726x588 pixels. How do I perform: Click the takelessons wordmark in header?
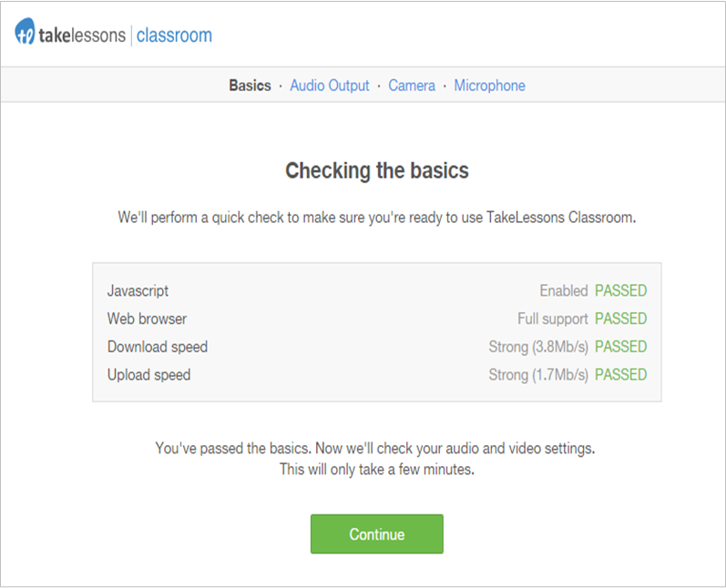pos(82,35)
